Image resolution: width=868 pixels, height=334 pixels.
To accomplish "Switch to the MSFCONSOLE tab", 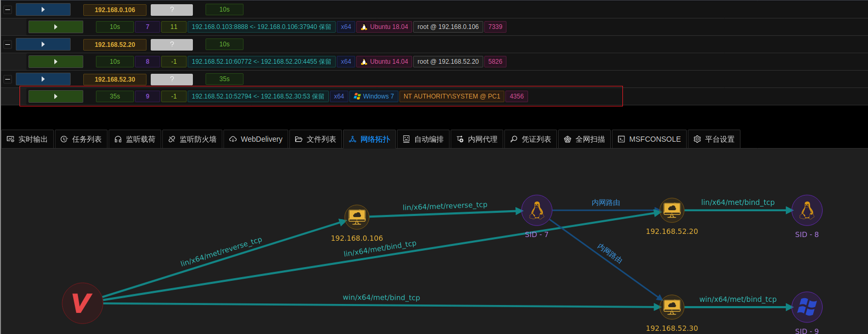I will (649, 139).
